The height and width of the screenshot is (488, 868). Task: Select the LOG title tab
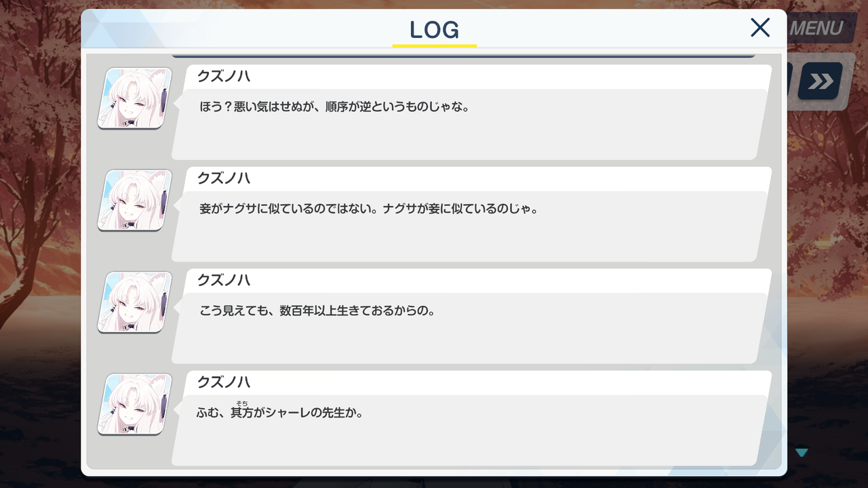pos(435,29)
